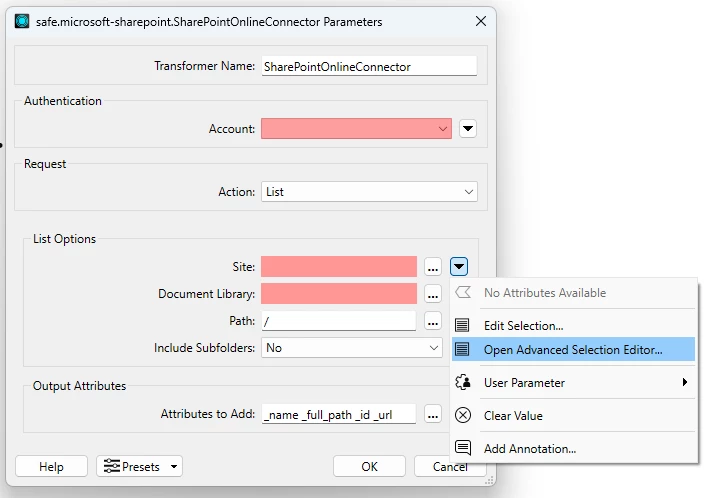Click the Cancel button
Viewport: 707px width, 498px height.
(450, 466)
